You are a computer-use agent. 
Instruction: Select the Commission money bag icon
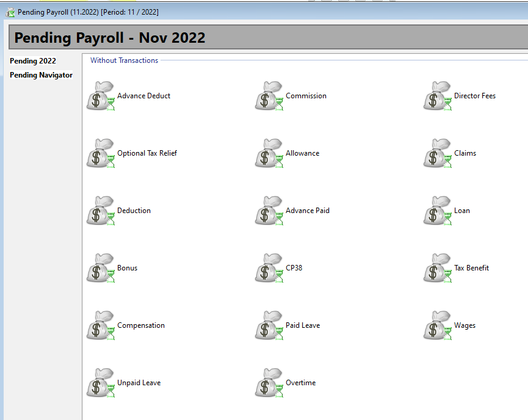coord(269,96)
